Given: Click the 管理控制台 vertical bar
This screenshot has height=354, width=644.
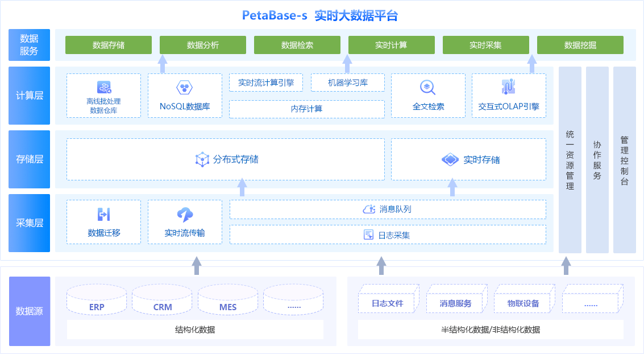Looking at the screenshot, I should (625, 160).
